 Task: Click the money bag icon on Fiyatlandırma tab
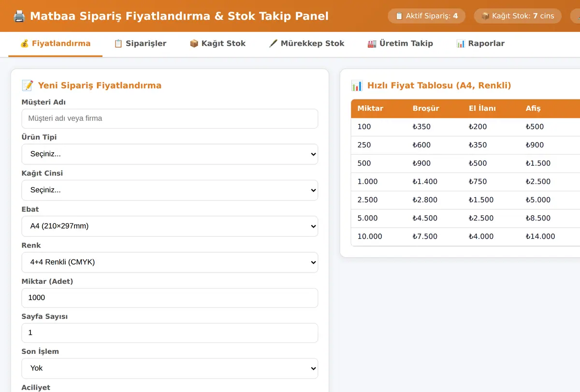(x=25, y=44)
